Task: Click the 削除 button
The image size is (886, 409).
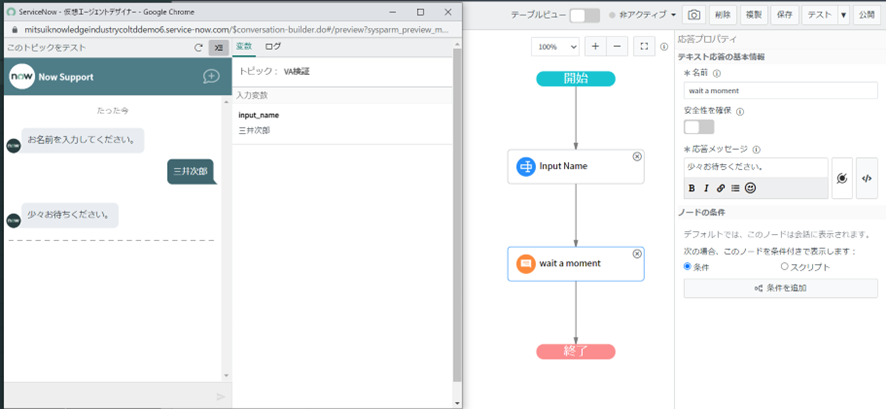Action: coord(723,15)
